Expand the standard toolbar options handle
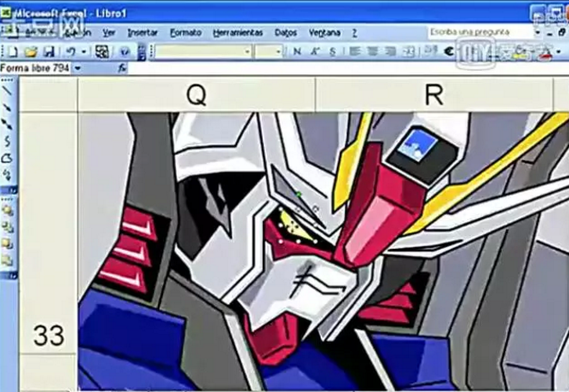Screen dimensions: 569x392 (x=142, y=53)
